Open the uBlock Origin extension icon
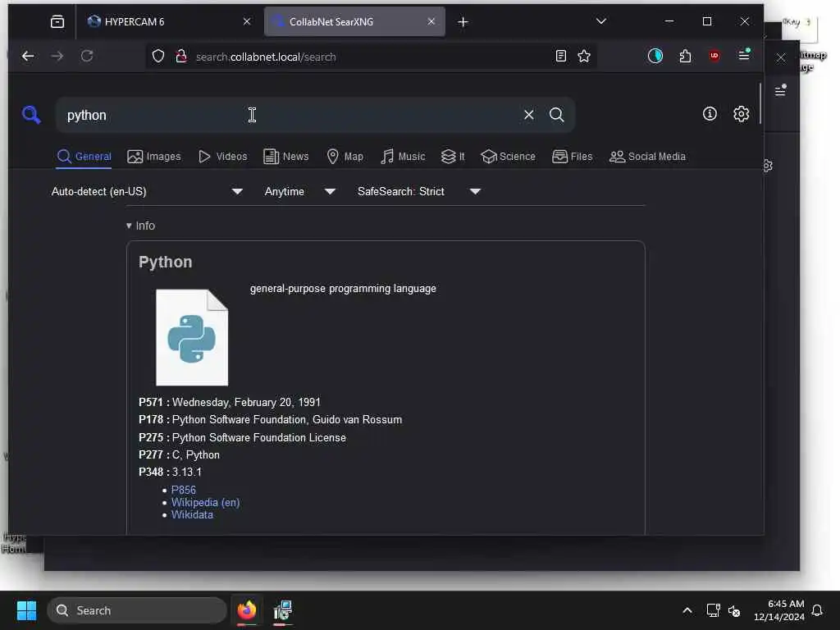The image size is (840, 630). click(x=714, y=56)
